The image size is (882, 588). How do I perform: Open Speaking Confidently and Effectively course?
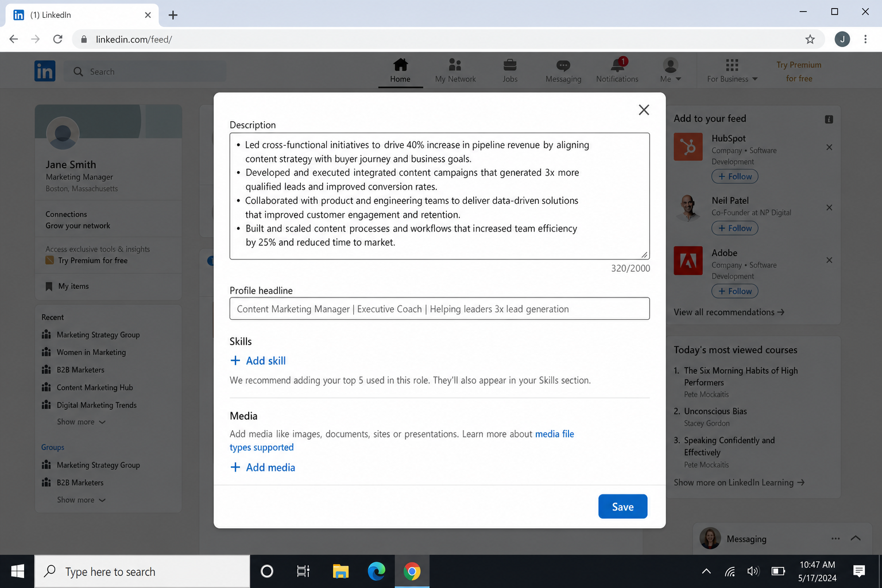[729, 446]
